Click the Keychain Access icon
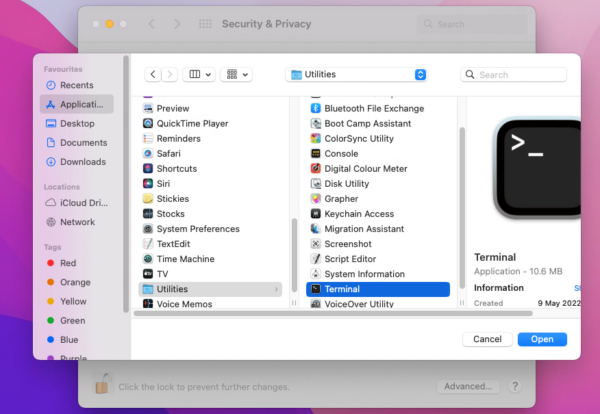The height and width of the screenshot is (414, 600). [315, 214]
